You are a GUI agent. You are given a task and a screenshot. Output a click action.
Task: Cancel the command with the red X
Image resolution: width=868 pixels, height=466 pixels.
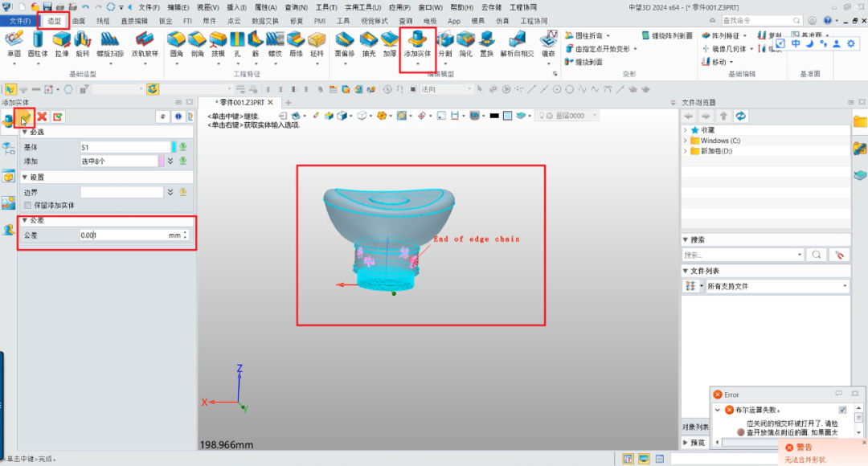pos(42,117)
